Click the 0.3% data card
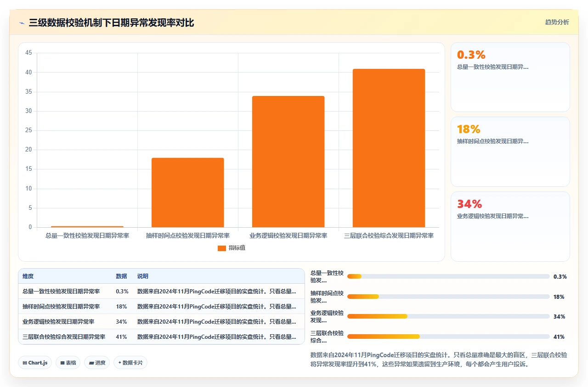This screenshot has width=588, height=387. 510,77
